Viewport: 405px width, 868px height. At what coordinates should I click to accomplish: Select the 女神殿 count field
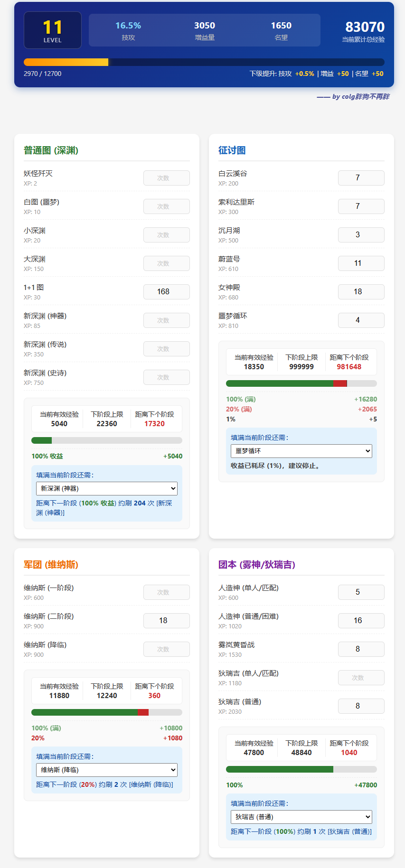[361, 292]
